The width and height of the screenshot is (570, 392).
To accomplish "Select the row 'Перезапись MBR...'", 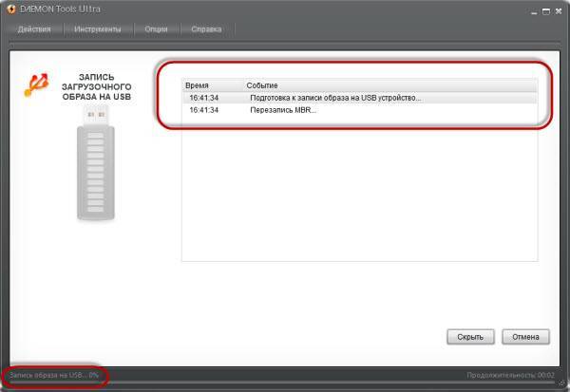I will [359, 110].
